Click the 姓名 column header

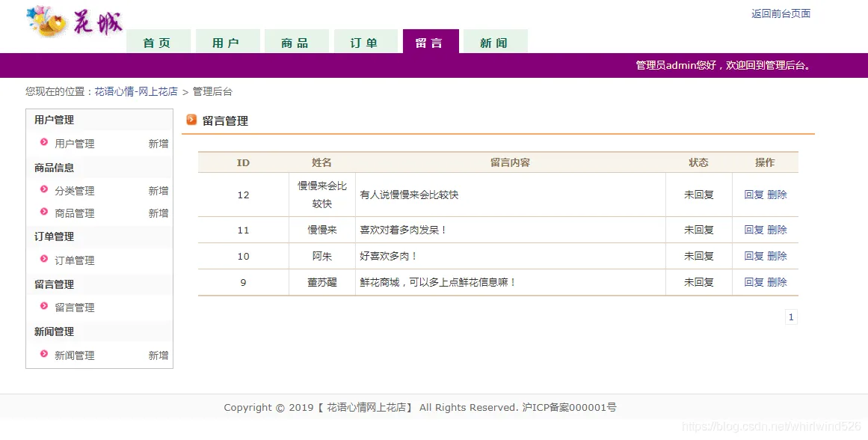click(x=321, y=162)
